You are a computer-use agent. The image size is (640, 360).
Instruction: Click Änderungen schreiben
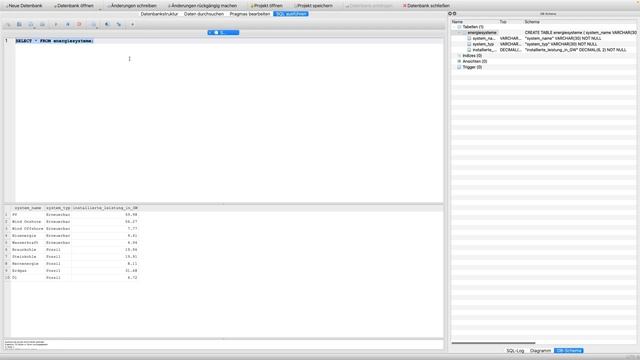[x=132, y=6]
